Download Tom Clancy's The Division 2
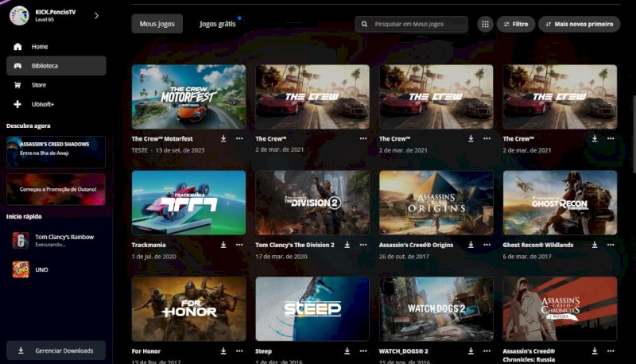Viewport: 636px width, 364px height. tap(347, 245)
